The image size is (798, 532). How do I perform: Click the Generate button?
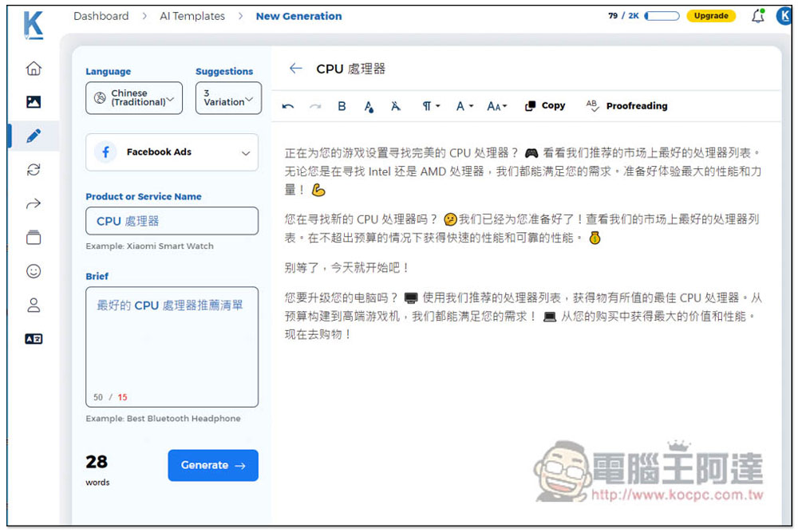tap(213, 465)
